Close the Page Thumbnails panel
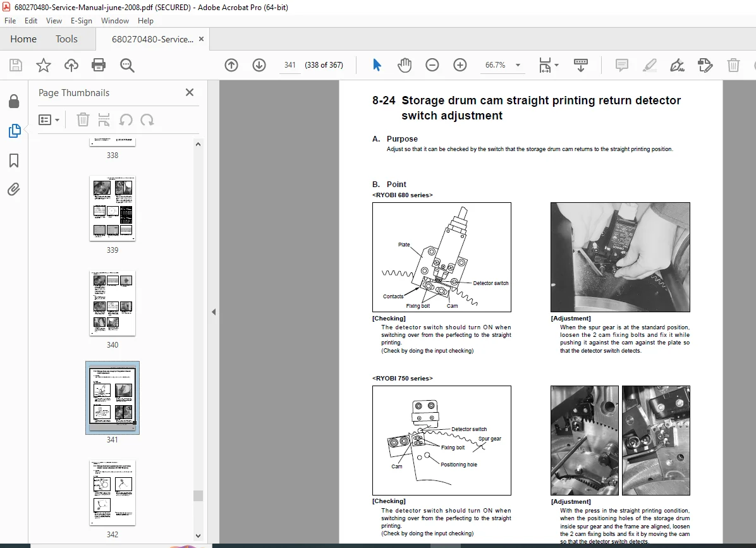This screenshot has width=756, height=548. 190,92
